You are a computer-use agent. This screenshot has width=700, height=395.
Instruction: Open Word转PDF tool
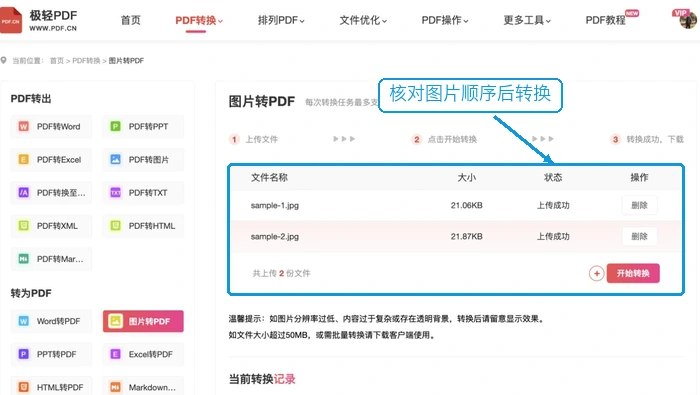pyautogui.click(x=51, y=321)
